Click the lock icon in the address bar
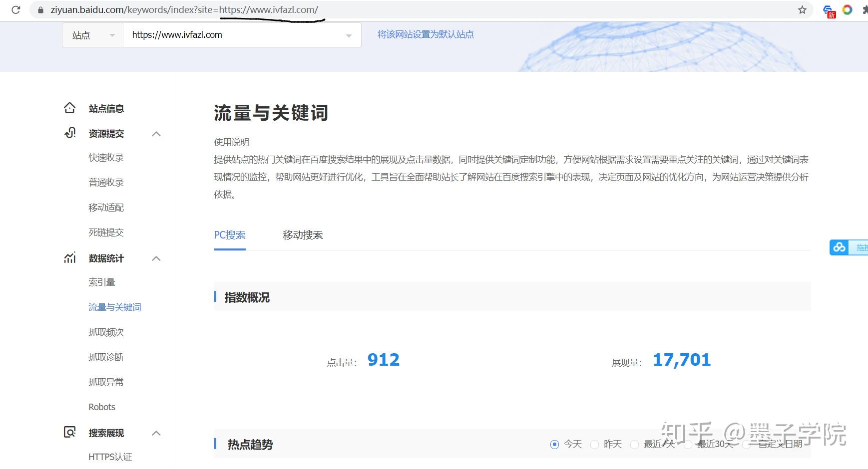The image size is (868, 469). [41, 10]
